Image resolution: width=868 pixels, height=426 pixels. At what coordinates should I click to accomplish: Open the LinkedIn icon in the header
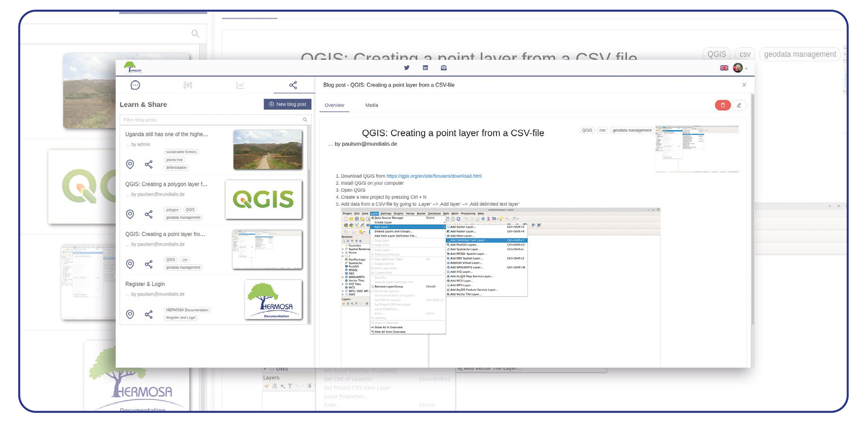(x=425, y=68)
